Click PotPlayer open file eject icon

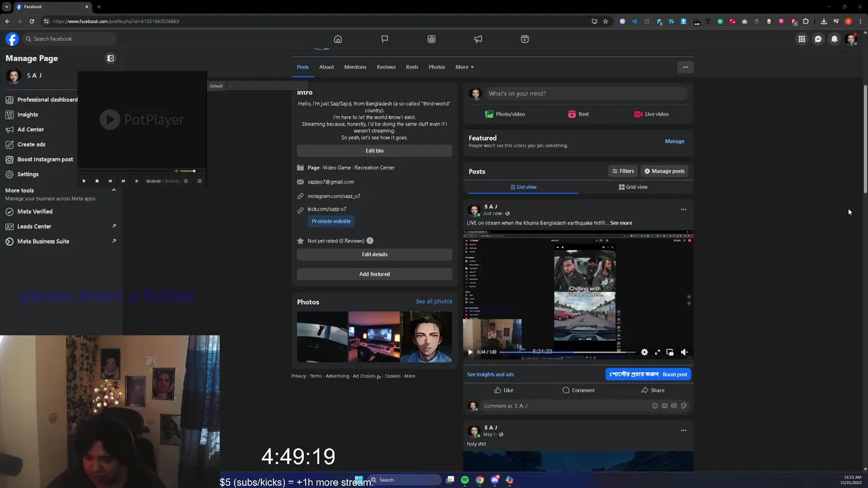pyautogui.click(x=136, y=181)
